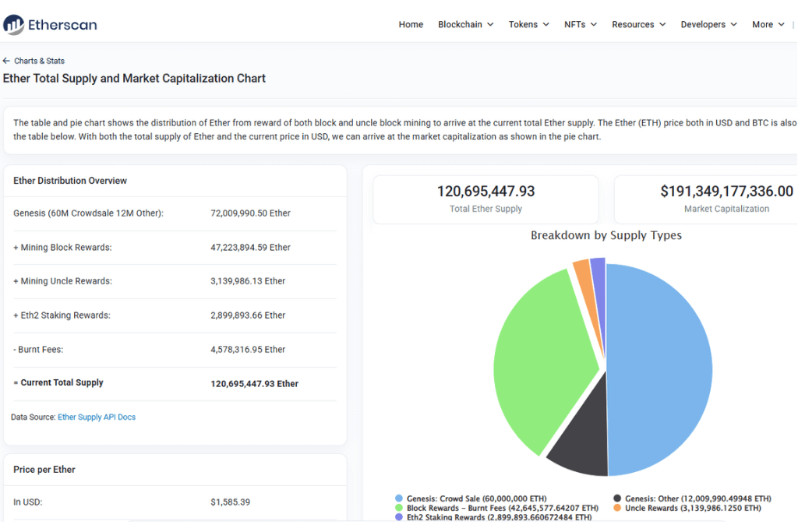Select the value 72,009,990.50 Ether
This screenshot has height=532, width=798.
coord(250,213)
